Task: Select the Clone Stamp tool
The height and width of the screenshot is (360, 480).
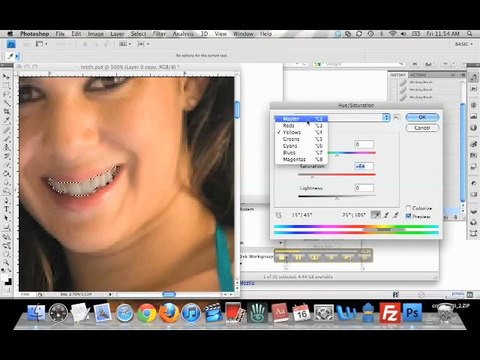Action: pos(6,147)
